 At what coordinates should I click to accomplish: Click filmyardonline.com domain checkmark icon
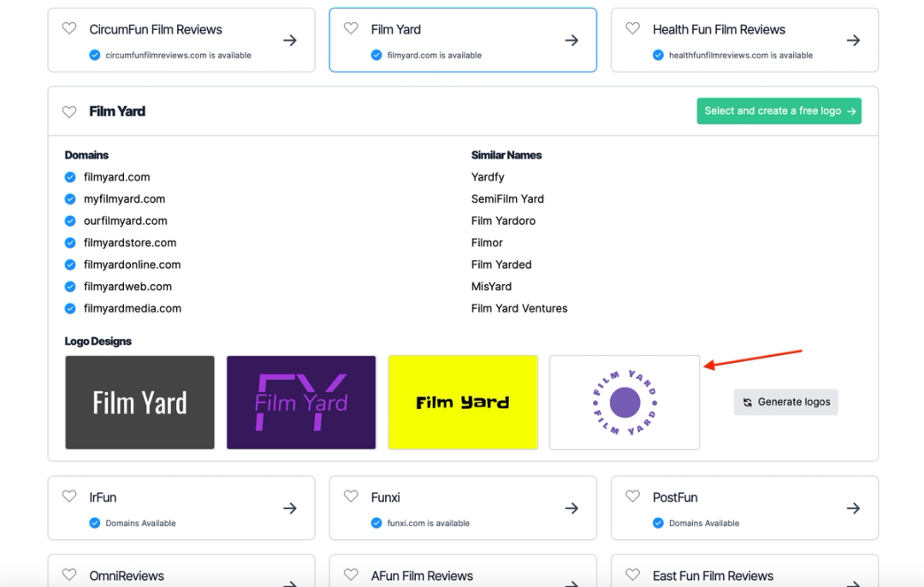(x=70, y=264)
